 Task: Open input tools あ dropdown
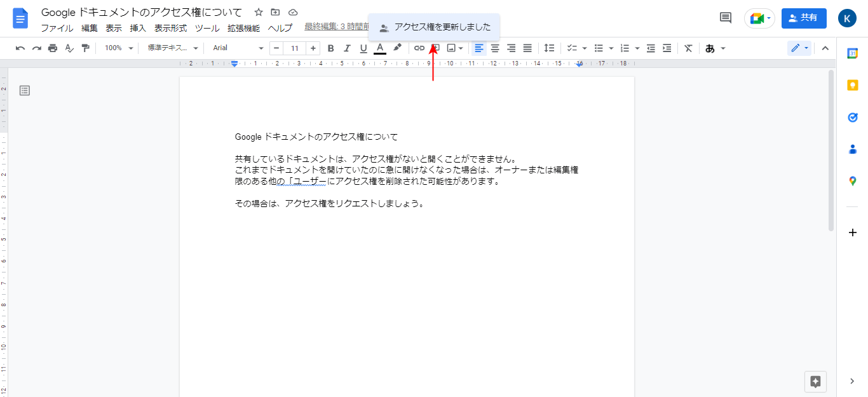click(x=715, y=48)
